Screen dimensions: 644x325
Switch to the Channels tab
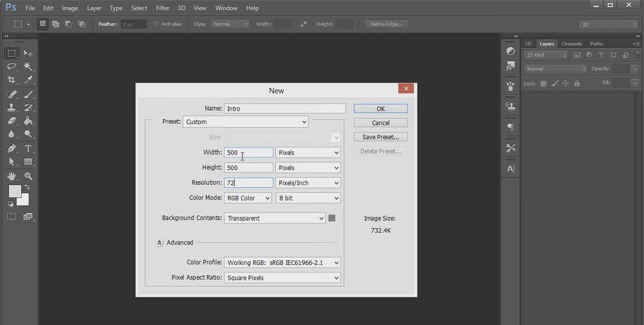click(x=571, y=44)
